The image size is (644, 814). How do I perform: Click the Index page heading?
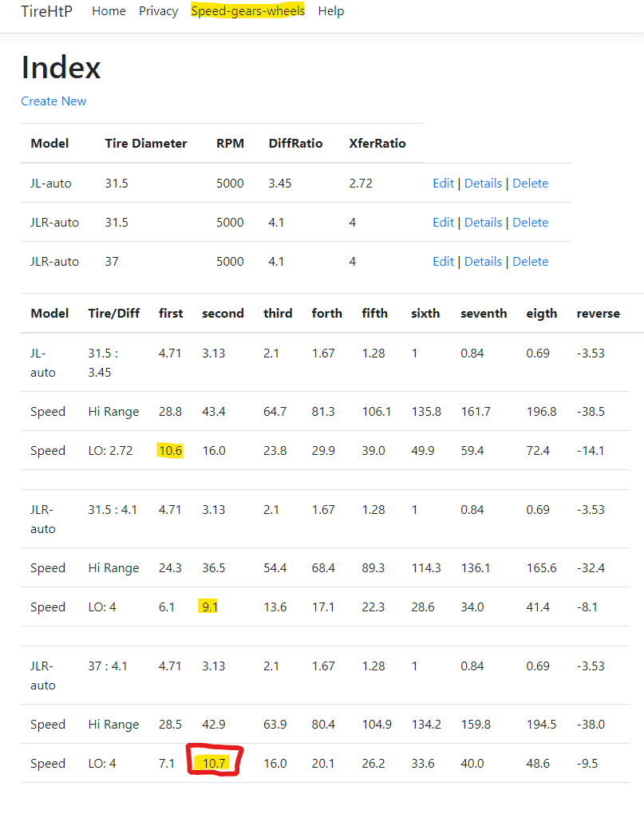click(61, 68)
